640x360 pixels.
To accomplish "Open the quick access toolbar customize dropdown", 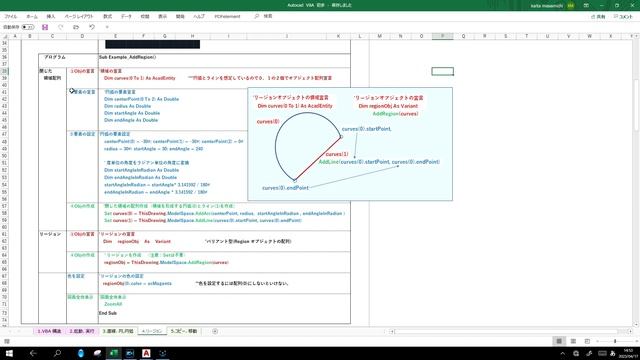I will tap(107, 27).
